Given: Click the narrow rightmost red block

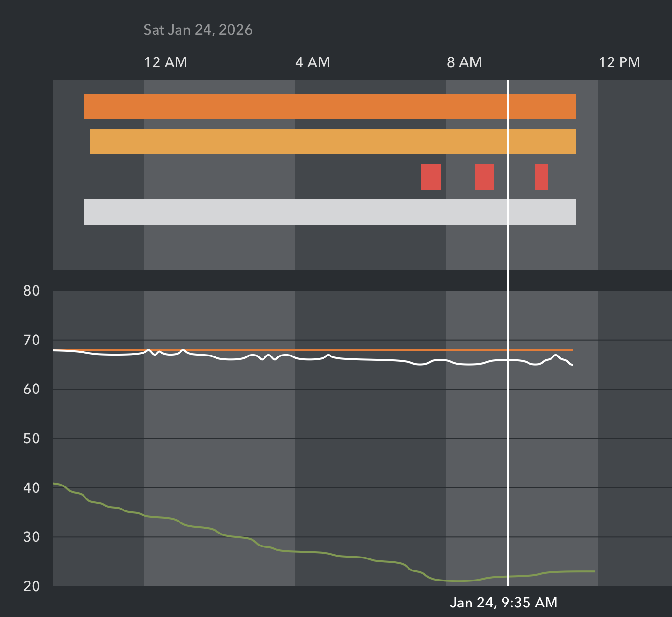Looking at the screenshot, I should tap(541, 177).
